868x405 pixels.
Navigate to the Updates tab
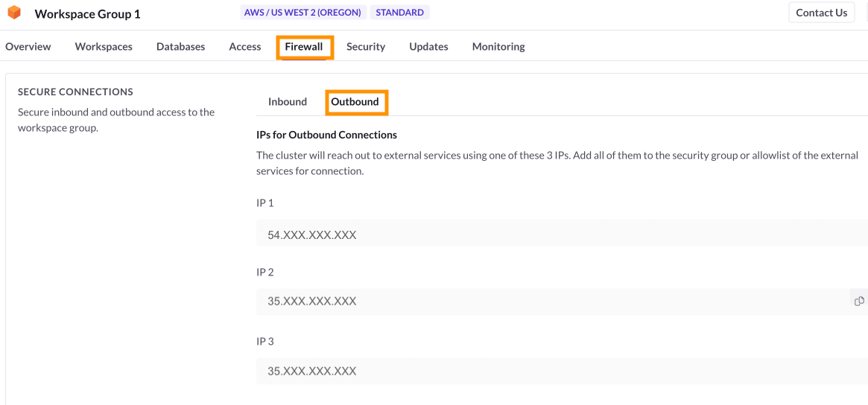point(428,46)
